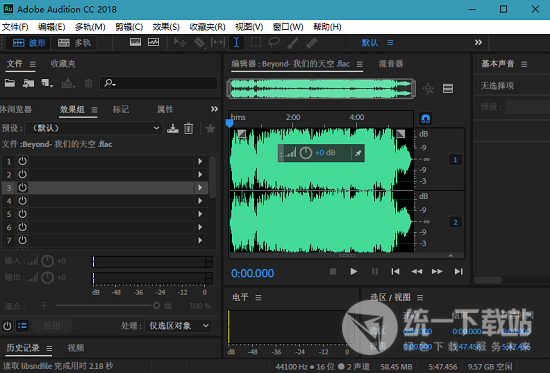The width and height of the screenshot is (550, 373).
Task: Select the Razor tool
Action: [199, 43]
